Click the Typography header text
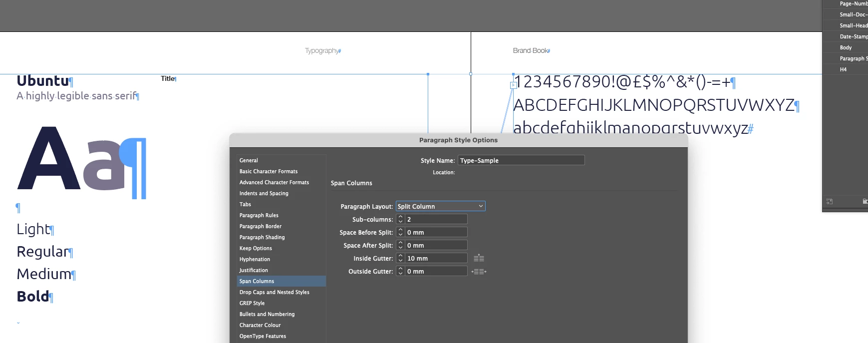 click(x=321, y=51)
